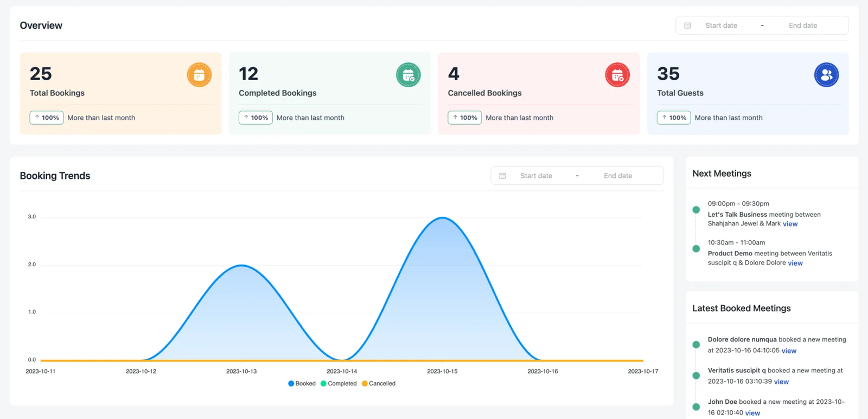Open the Booking Trends Start date picker
868x419 pixels.
tap(536, 176)
